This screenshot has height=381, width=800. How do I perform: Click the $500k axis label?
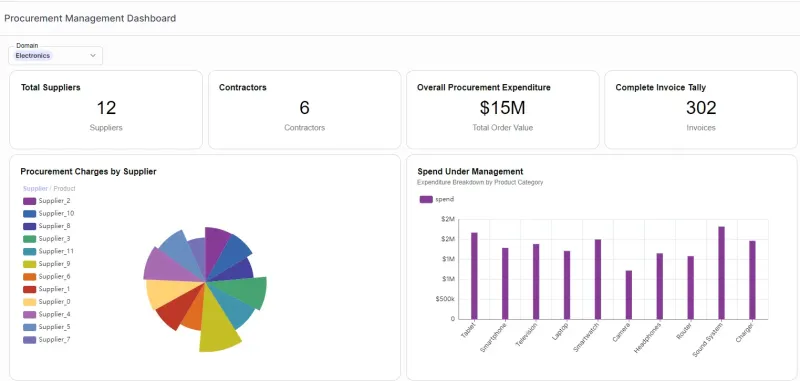click(x=445, y=299)
